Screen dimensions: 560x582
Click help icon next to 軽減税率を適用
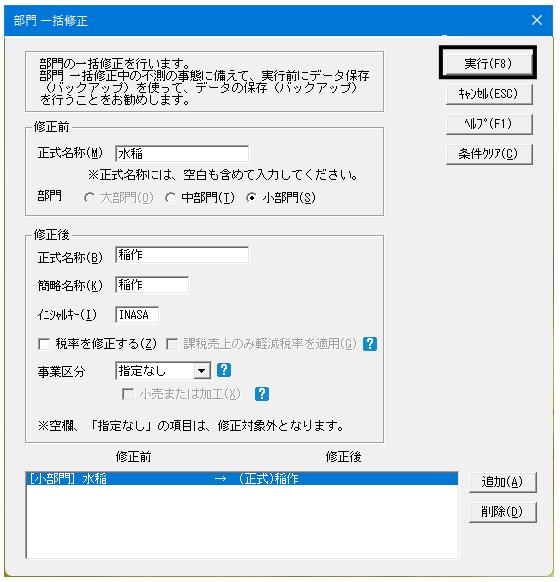point(370,344)
